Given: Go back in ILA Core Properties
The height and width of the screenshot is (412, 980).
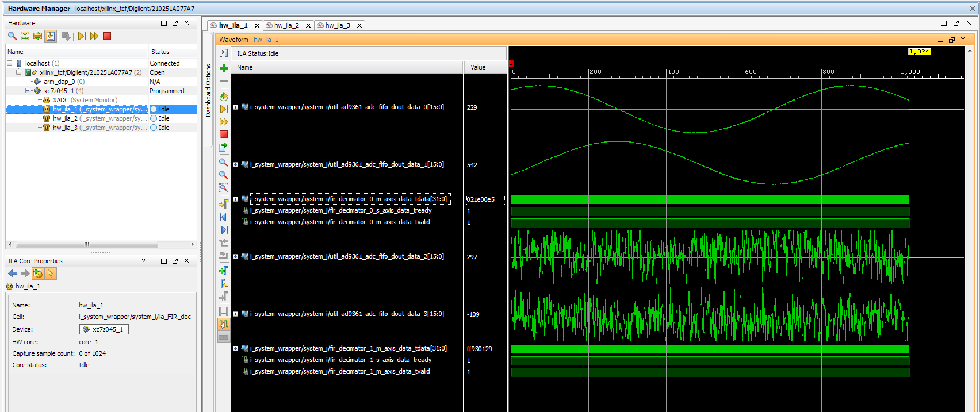Looking at the screenshot, I should [x=13, y=274].
